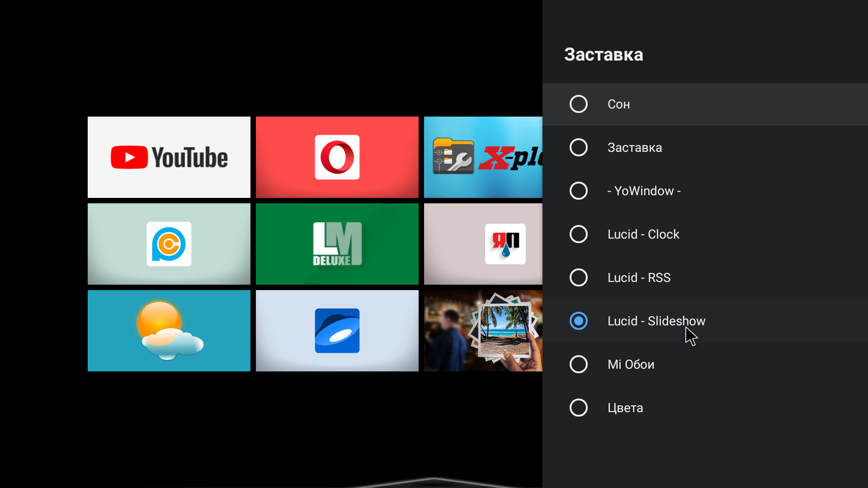Enable Lucid - Clock screensaver
This screenshot has width=868, height=488.
tap(578, 234)
